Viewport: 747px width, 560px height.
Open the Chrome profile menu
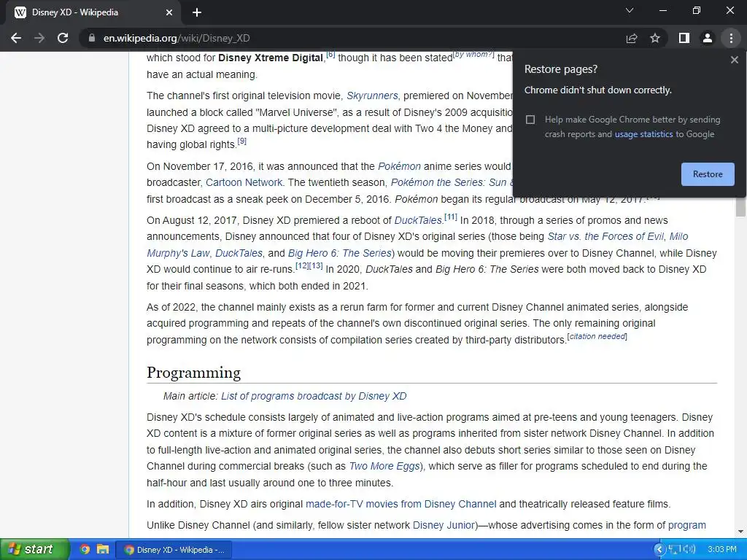(x=708, y=38)
